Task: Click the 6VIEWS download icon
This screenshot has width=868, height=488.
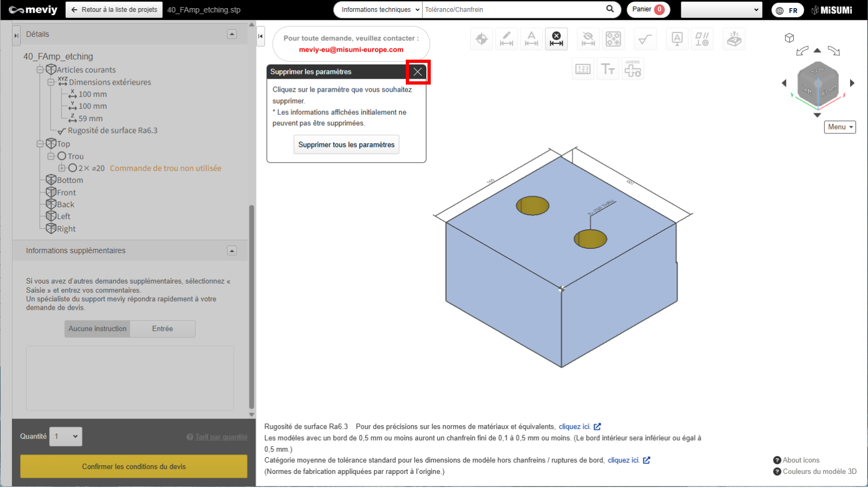Action: [633, 69]
